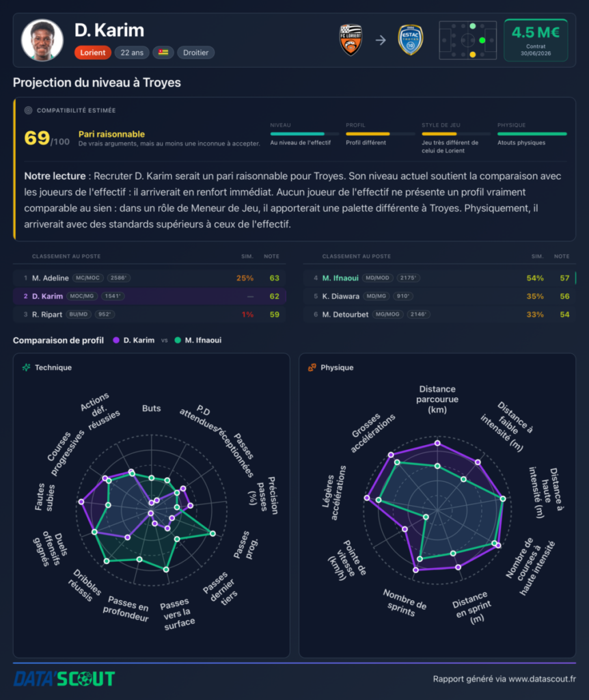Click the D. Karim player photo
Screen dimensions: 589x700
pos(42,40)
